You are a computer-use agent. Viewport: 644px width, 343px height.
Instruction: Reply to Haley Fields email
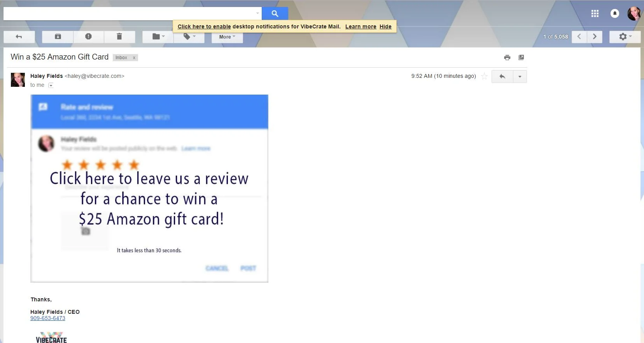click(x=502, y=77)
